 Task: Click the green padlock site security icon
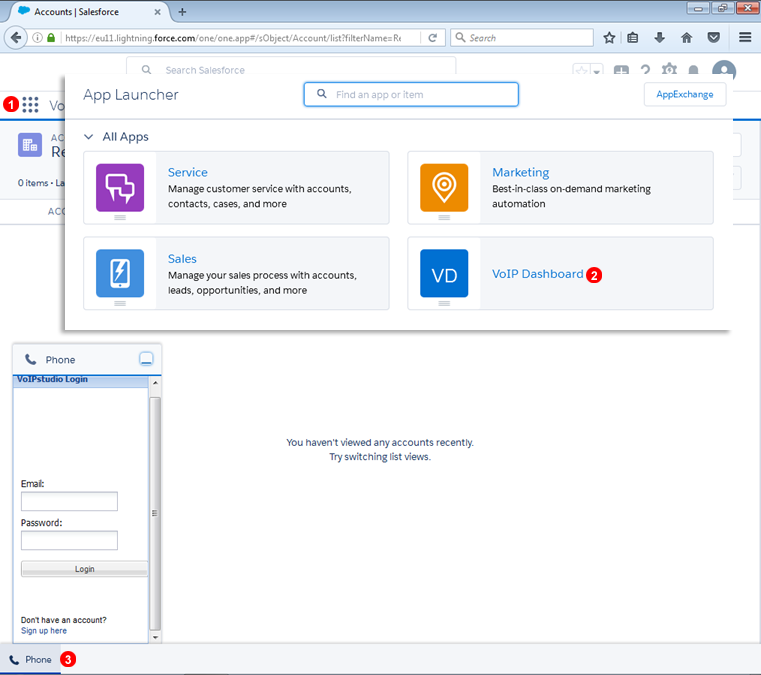51,37
